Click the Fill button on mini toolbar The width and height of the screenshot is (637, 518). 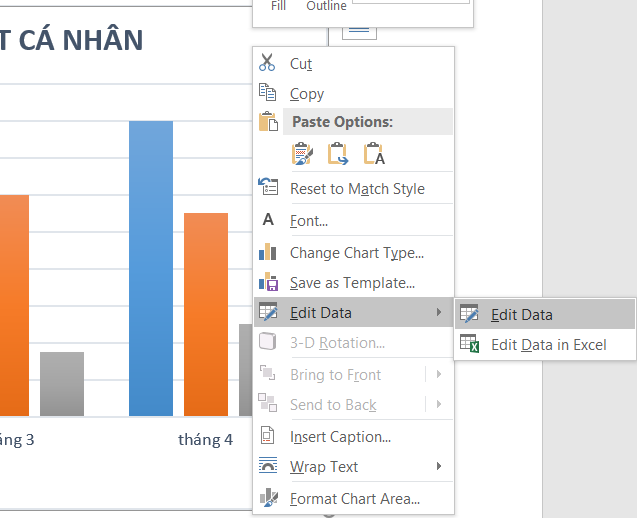[278, 6]
